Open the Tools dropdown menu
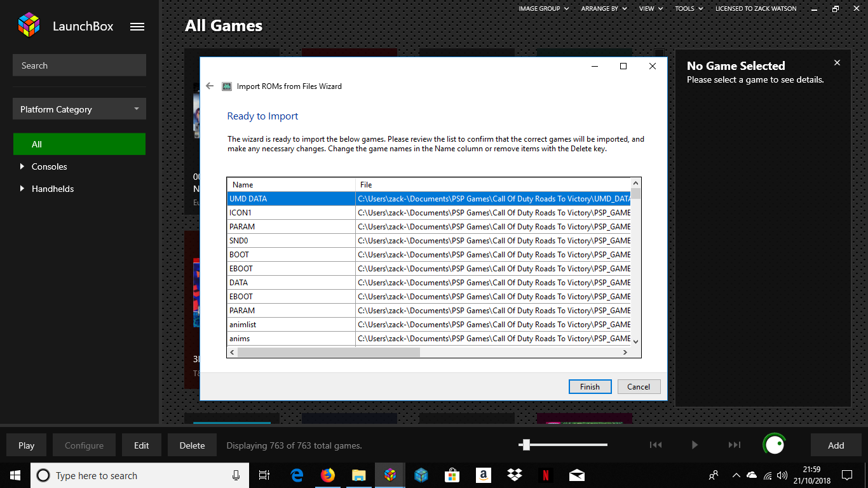The image size is (868, 488). click(x=689, y=9)
